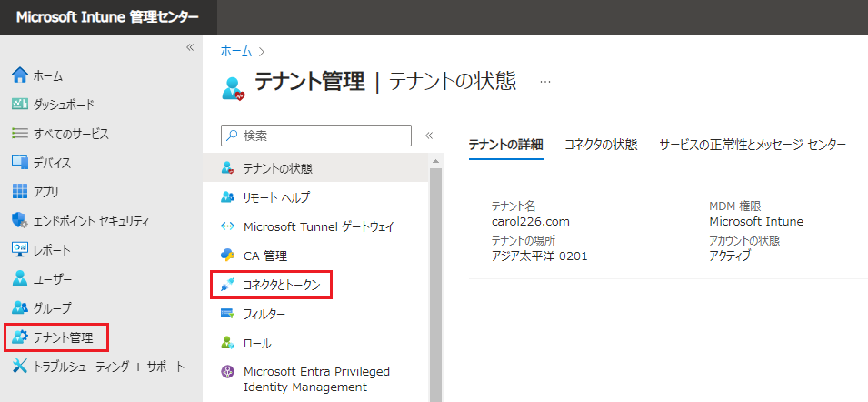
Task: Click the テナントの状態 icon in submenu
Action: pyautogui.click(x=227, y=168)
